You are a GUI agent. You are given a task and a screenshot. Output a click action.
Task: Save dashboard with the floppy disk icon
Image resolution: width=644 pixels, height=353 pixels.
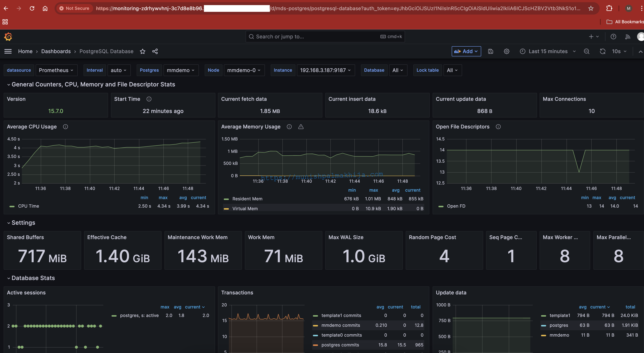tap(490, 51)
